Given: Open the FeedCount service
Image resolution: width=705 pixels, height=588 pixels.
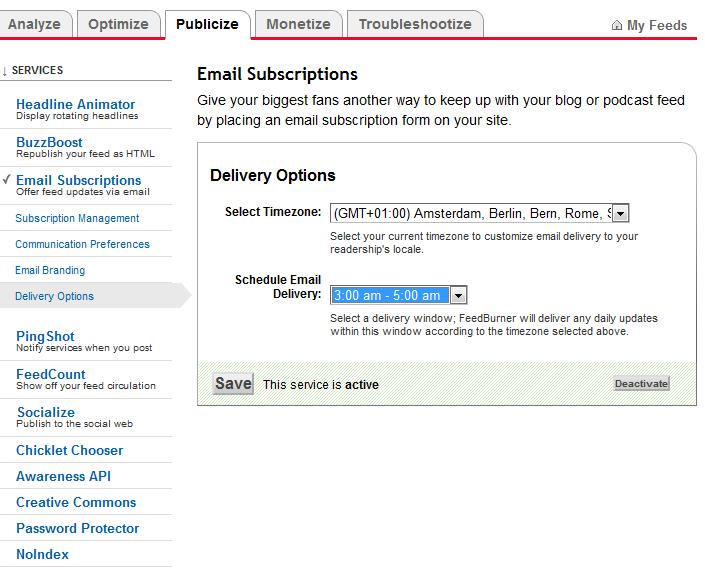Looking at the screenshot, I should click(51, 374).
